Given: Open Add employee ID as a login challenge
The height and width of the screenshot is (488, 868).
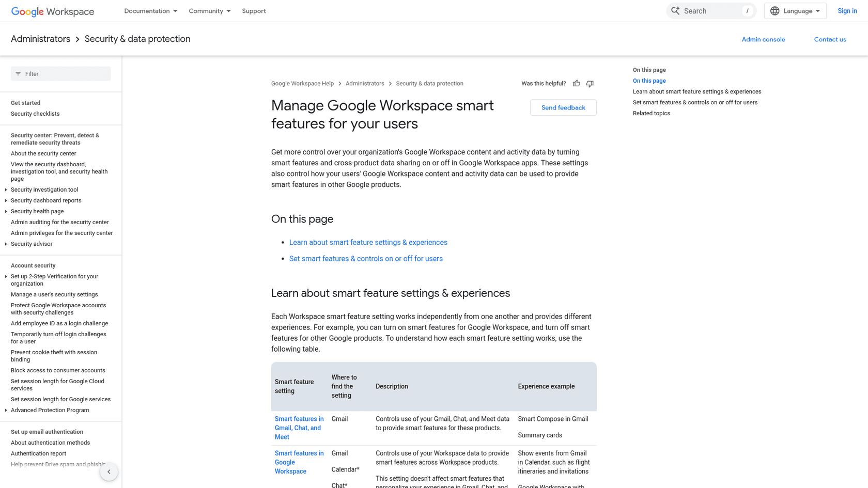Looking at the screenshot, I should [x=59, y=323].
